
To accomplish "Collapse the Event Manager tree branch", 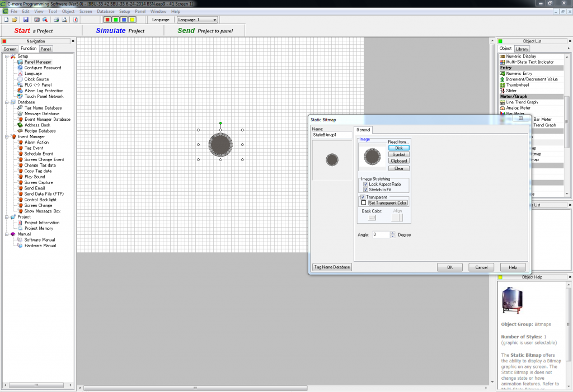I will [6, 136].
